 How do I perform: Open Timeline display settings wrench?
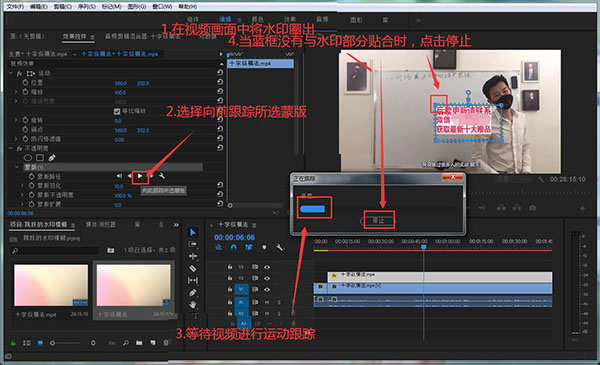(280, 248)
